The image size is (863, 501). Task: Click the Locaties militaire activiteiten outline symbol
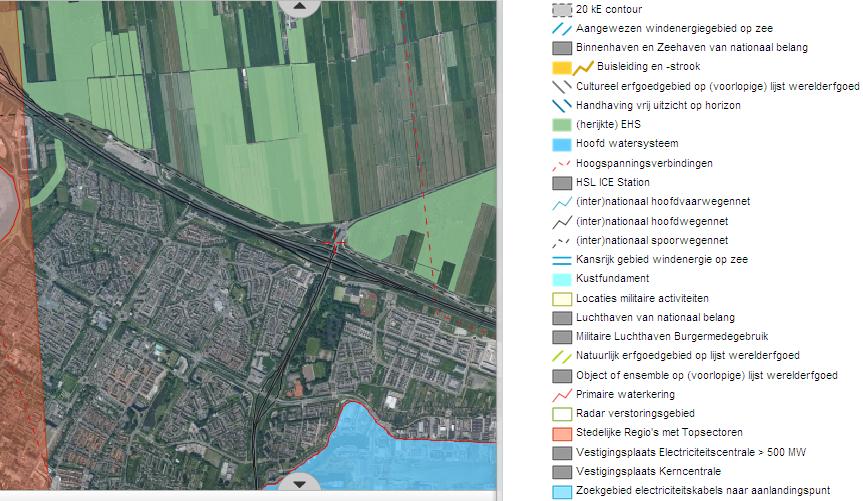(x=562, y=299)
